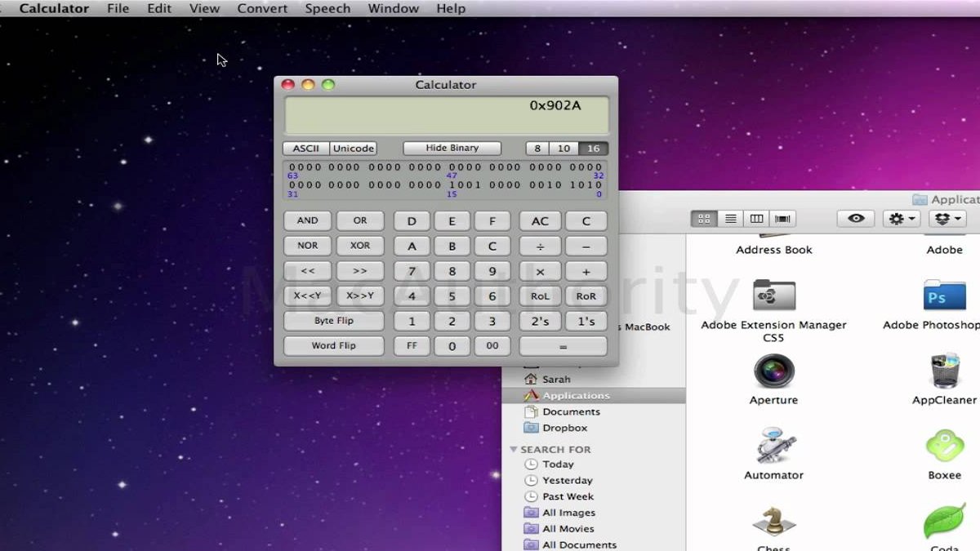Viewport: 980px width, 551px height.
Task: Click the hex digit F key
Action: [x=492, y=221]
